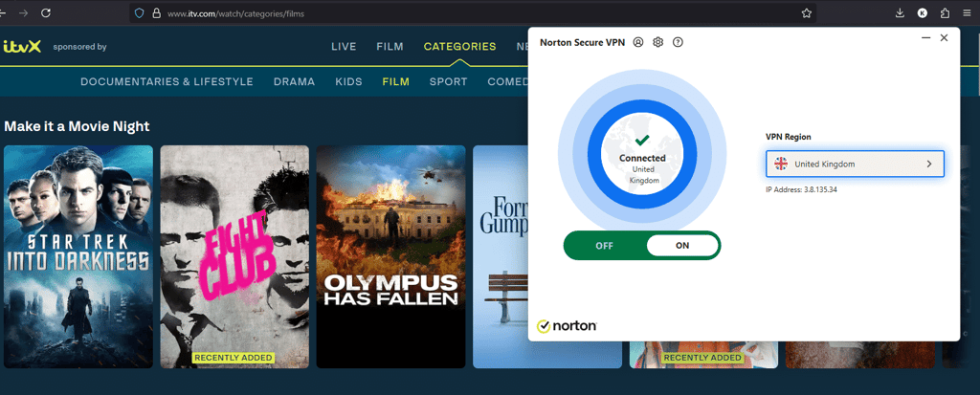The image size is (980, 395).
Task: Open the Fight Club poster
Action: coord(234,257)
